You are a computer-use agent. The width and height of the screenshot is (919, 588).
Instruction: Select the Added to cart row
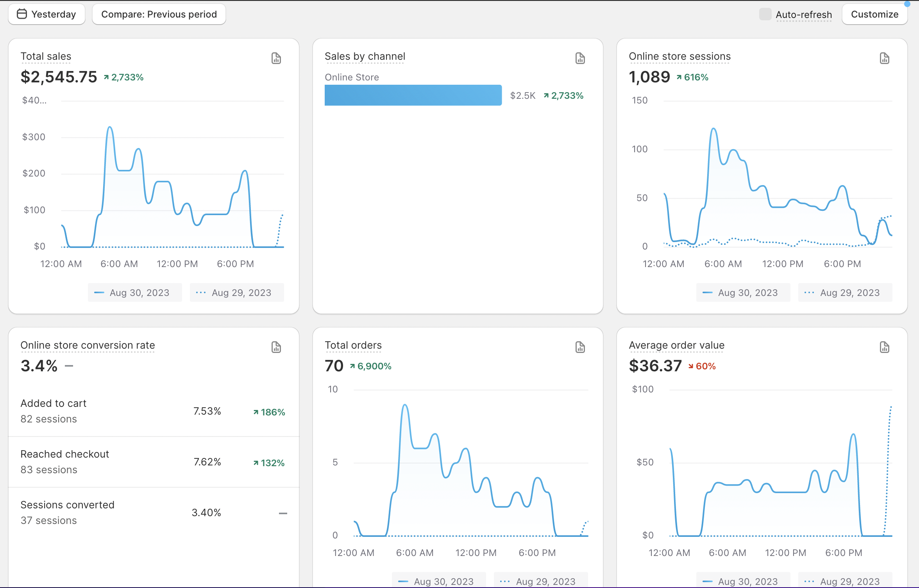coord(153,411)
